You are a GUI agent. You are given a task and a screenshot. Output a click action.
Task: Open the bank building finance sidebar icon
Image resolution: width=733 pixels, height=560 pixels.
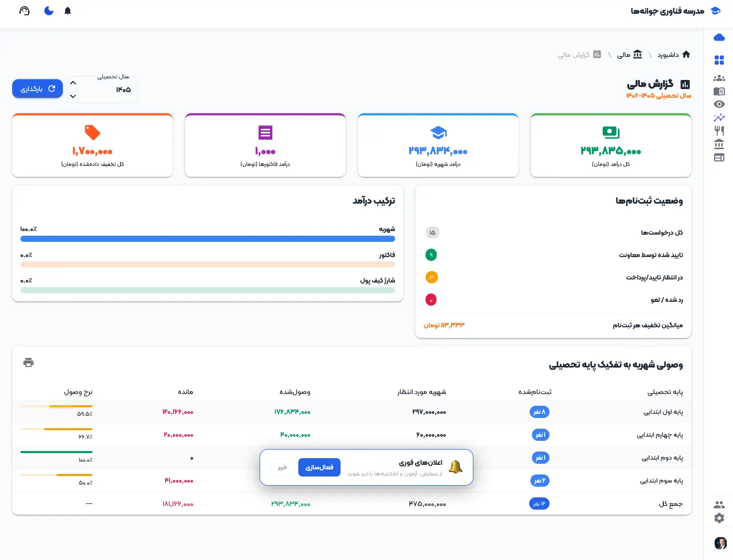[719, 144]
